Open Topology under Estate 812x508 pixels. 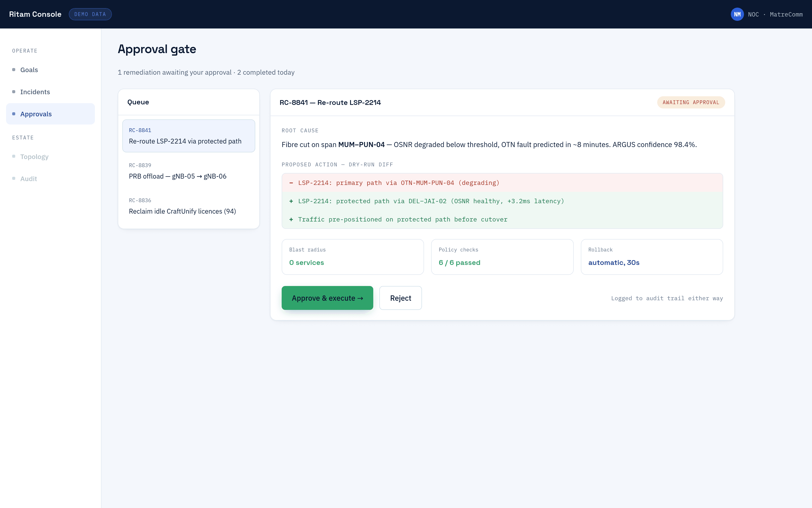[50, 156]
